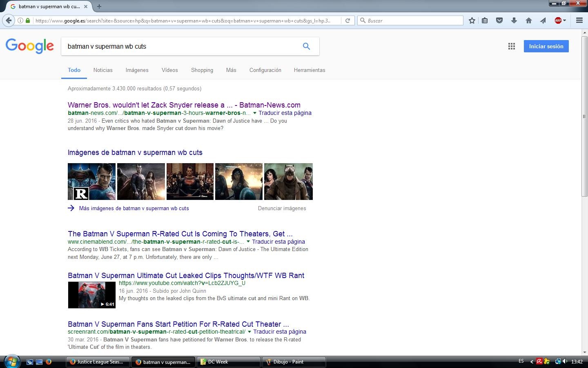Play the Ultimate Cut video thumbnail

[x=92, y=295]
